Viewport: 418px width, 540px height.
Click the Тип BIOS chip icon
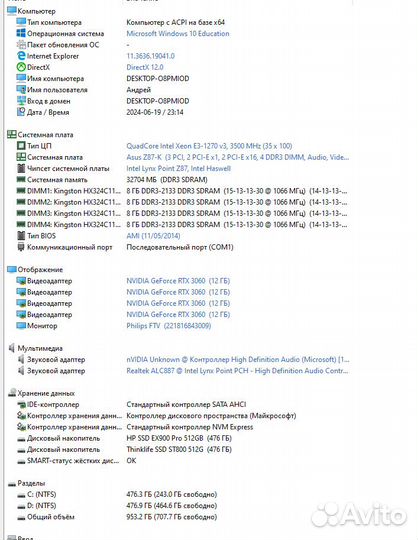[x=21, y=236]
